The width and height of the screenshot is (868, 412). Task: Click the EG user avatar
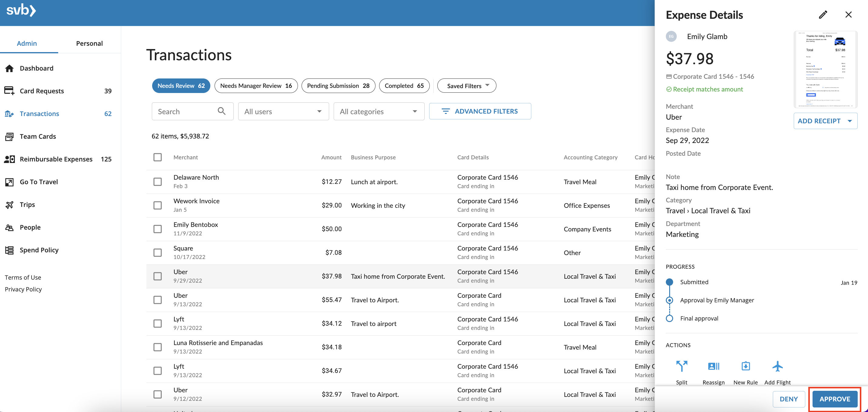click(671, 36)
